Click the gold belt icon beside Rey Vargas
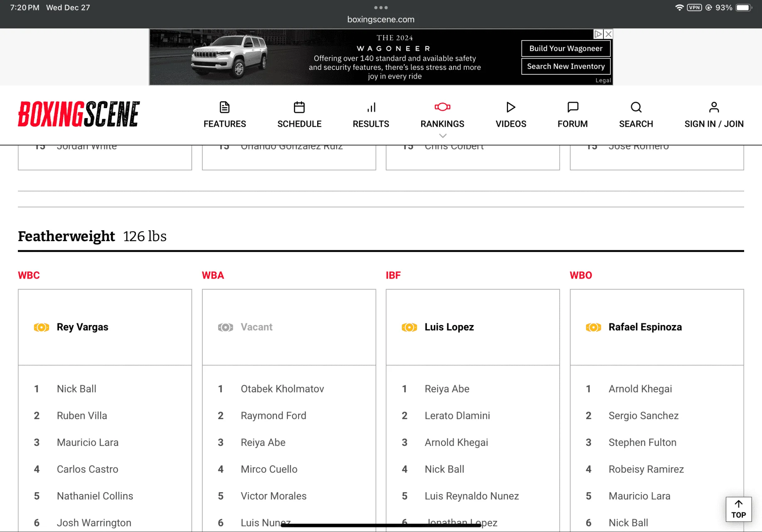The width and height of the screenshot is (762, 532). [42, 328]
